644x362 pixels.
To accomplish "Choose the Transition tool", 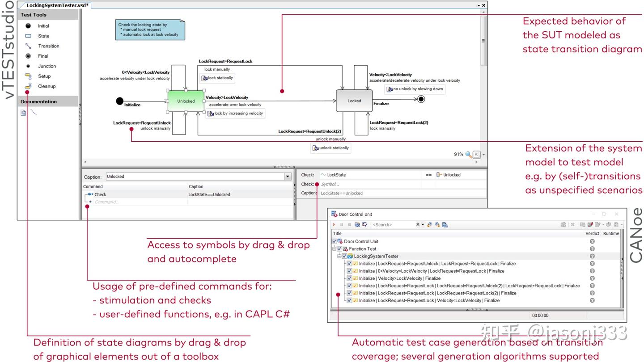I will [42, 46].
